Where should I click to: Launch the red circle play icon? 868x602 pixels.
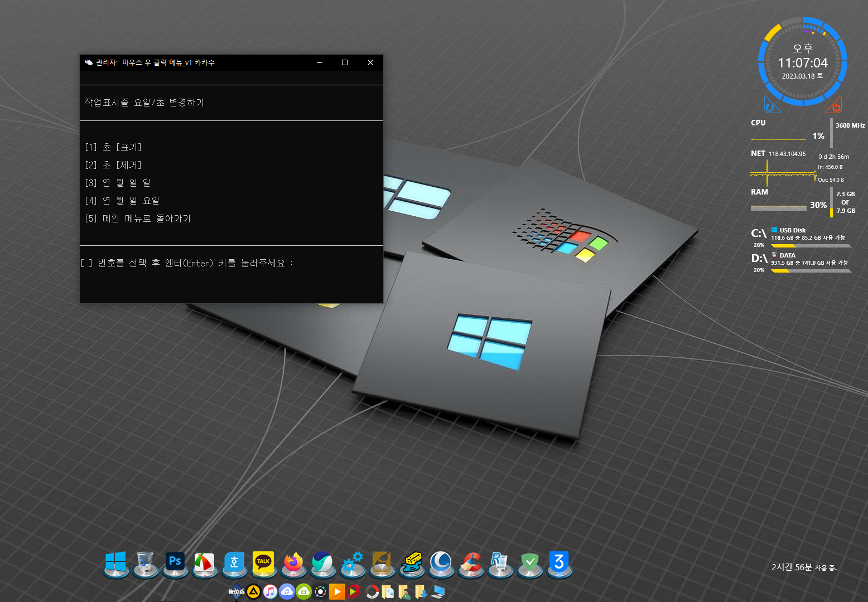click(x=354, y=591)
